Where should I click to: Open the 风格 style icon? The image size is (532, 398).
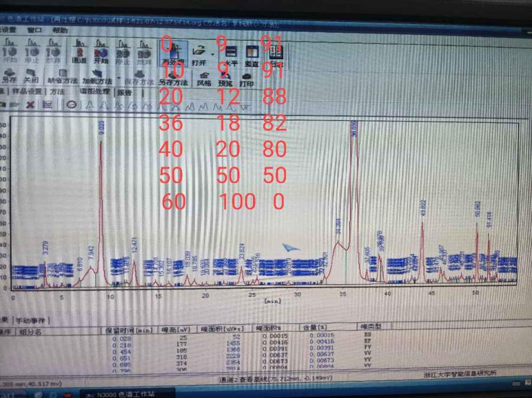pos(205,79)
